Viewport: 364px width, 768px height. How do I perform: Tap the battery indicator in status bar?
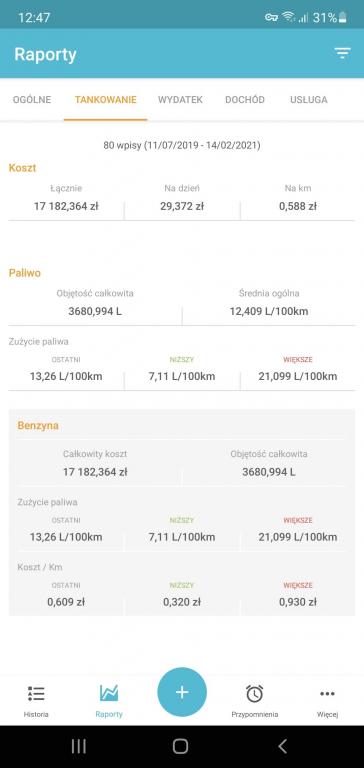click(342, 18)
